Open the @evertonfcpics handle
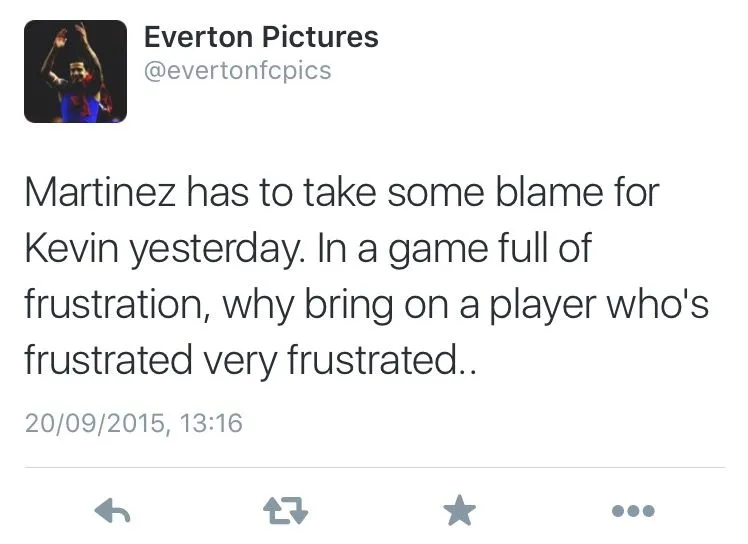Image resolution: width=748 pixels, height=544 pixels. click(x=238, y=71)
